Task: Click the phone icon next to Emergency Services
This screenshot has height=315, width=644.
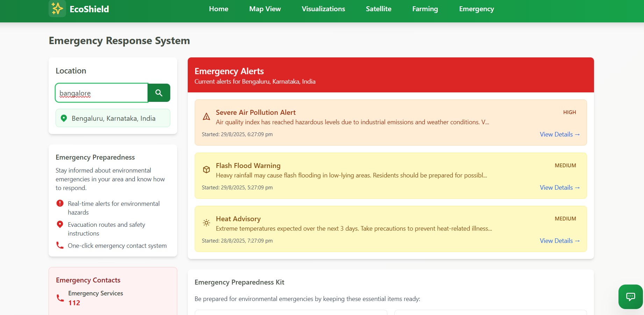Action: 60,298
